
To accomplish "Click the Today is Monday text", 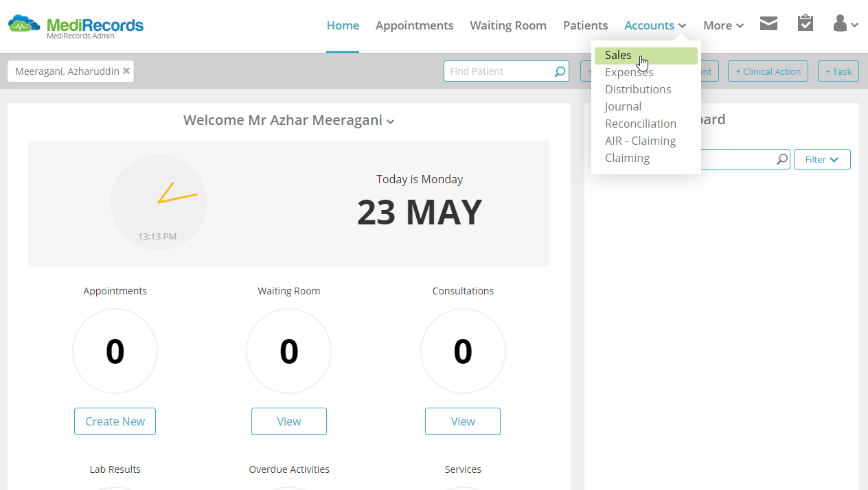I will pyautogui.click(x=420, y=179).
